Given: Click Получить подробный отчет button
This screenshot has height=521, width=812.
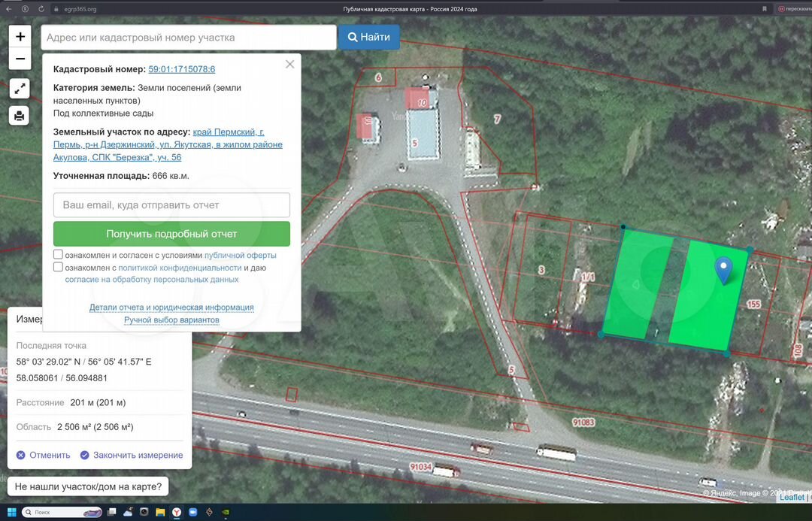Looking at the screenshot, I should 171,234.
